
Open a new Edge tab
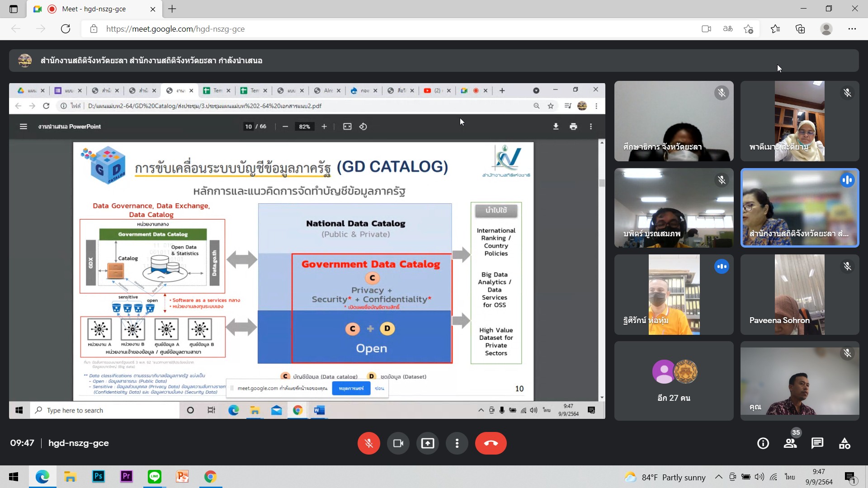click(x=172, y=9)
